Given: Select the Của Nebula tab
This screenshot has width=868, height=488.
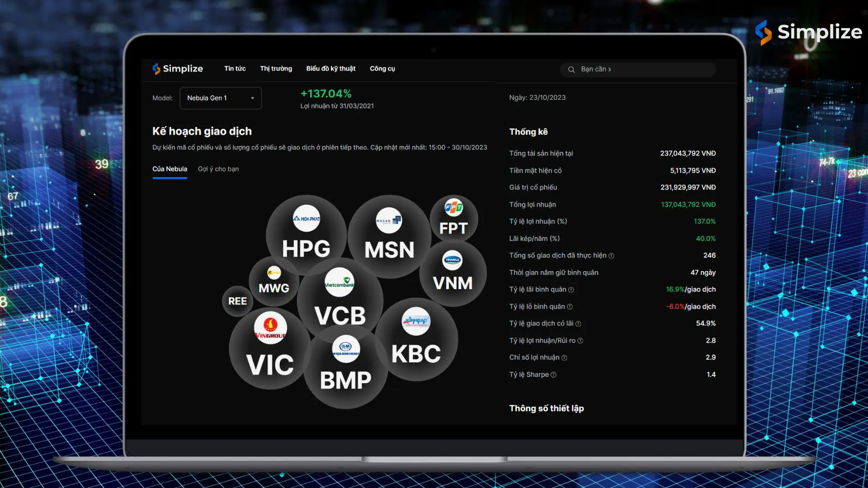Looking at the screenshot, I should [x=170, y=169].
